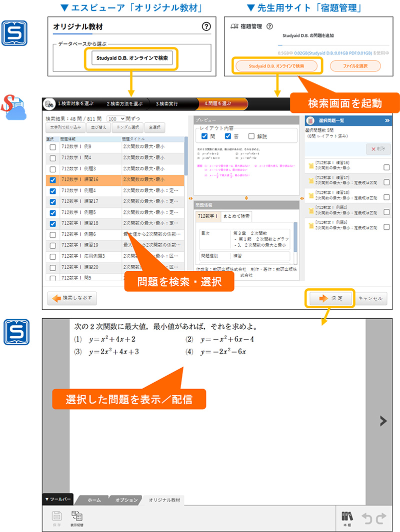Click the undo arrow icon
400x532 pixels.
pos(367,519)
